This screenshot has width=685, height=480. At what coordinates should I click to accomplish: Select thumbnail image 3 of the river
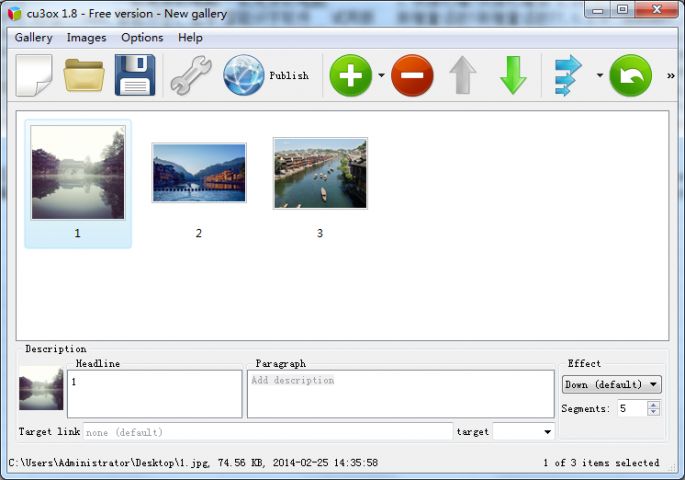click(320, 173)
